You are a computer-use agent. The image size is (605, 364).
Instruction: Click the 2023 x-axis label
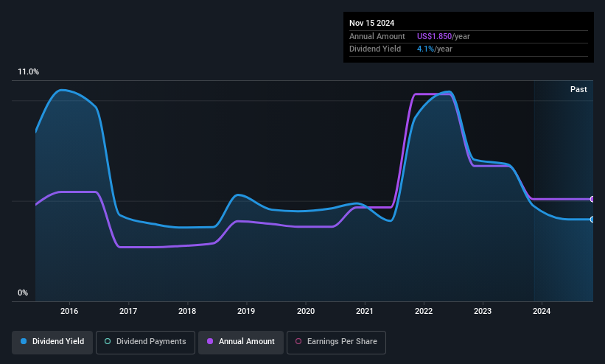pyautogui.click(x=483, y=311)
